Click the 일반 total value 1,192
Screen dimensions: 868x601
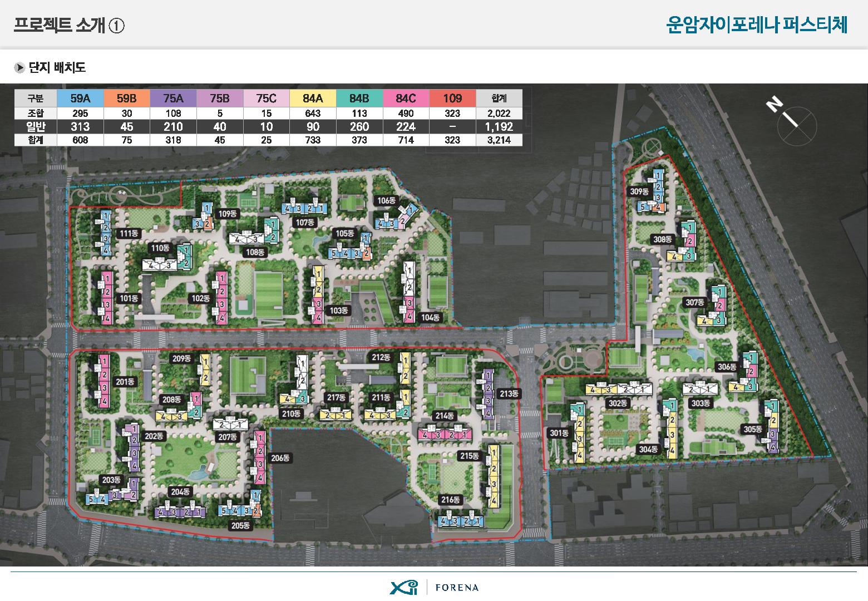tap(499, 126)
